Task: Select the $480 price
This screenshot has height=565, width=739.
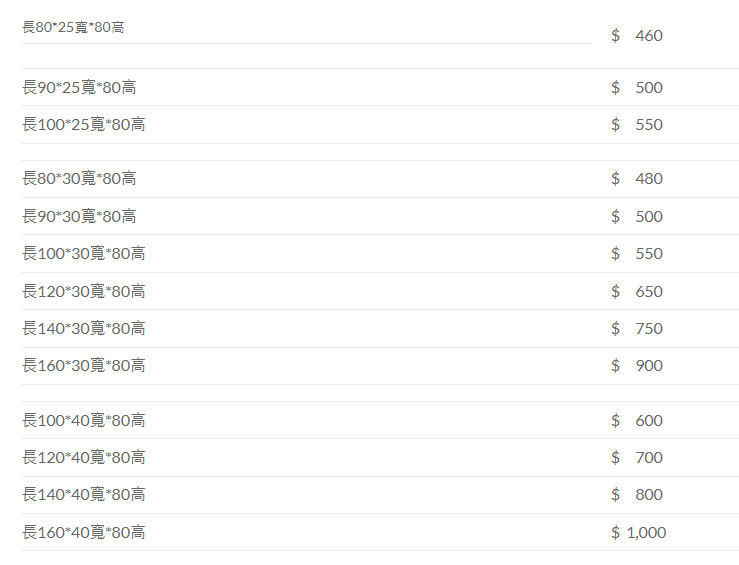Action: [637, 179]
